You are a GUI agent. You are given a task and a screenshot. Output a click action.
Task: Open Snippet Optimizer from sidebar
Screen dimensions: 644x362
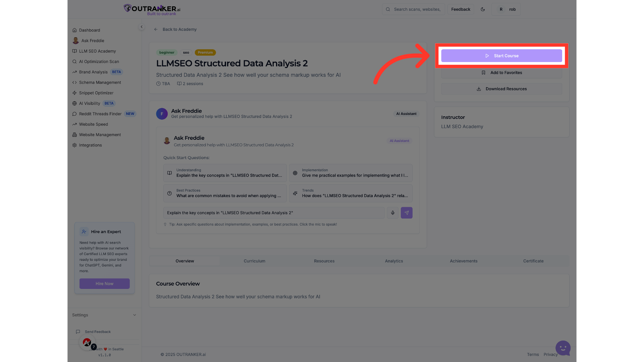point(96,93)
